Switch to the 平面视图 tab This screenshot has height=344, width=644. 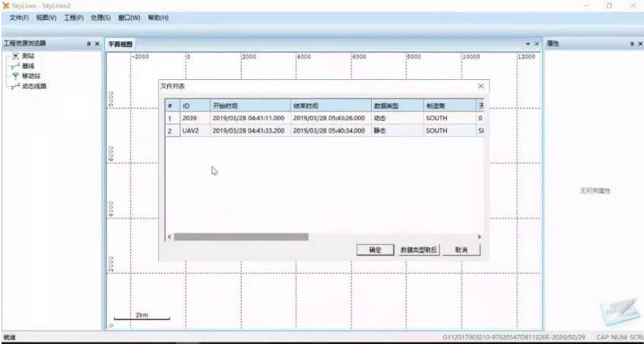119,44
